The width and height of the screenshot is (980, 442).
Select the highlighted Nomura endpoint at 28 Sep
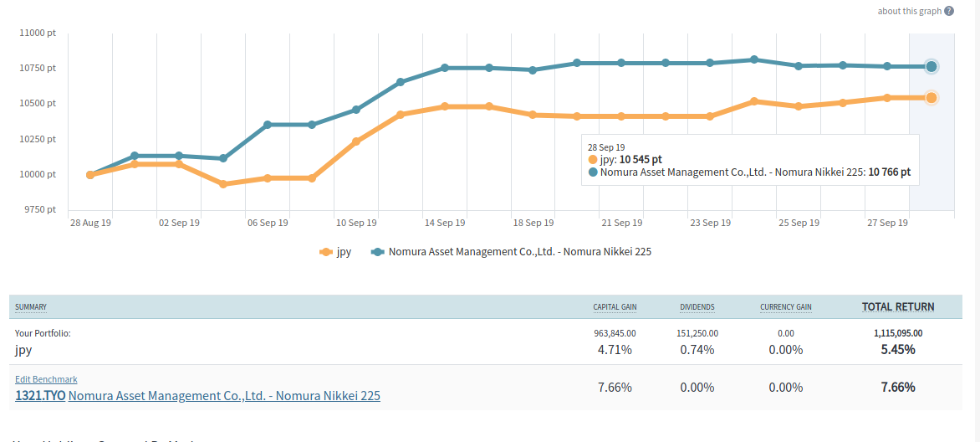tap(931, 66)
